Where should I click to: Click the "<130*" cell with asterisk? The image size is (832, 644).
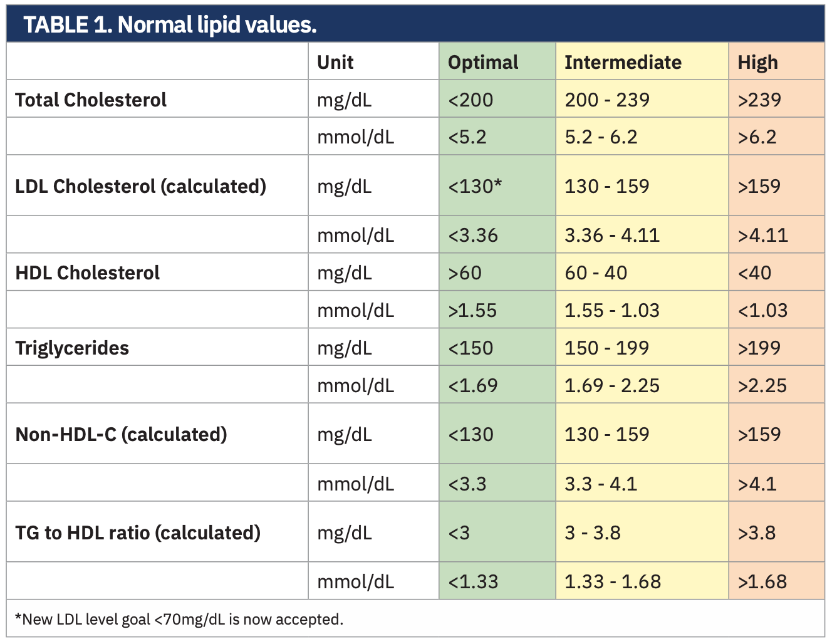tap(475, 186)
